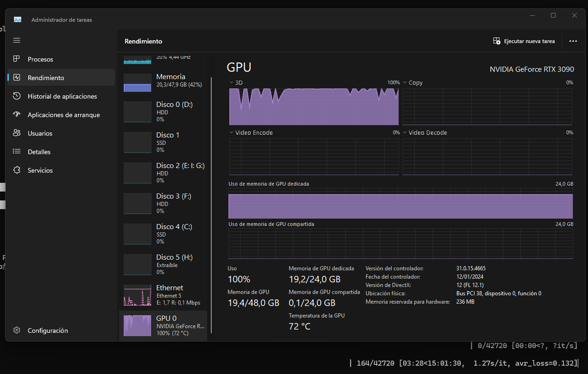Select Disco 3 (F:) resource
Image resolution: width=588 pixels, height=374 pixels.
click(x=163, y=203)
